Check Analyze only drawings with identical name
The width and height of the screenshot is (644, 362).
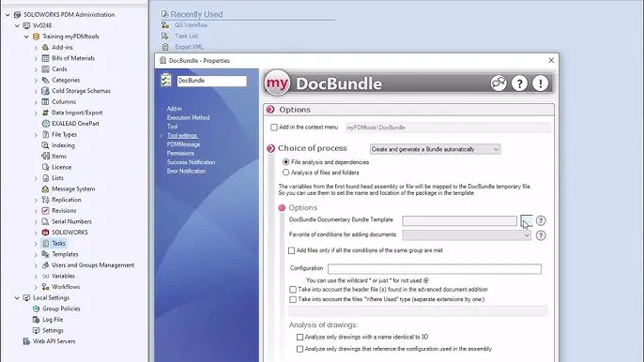coord(299,338)
